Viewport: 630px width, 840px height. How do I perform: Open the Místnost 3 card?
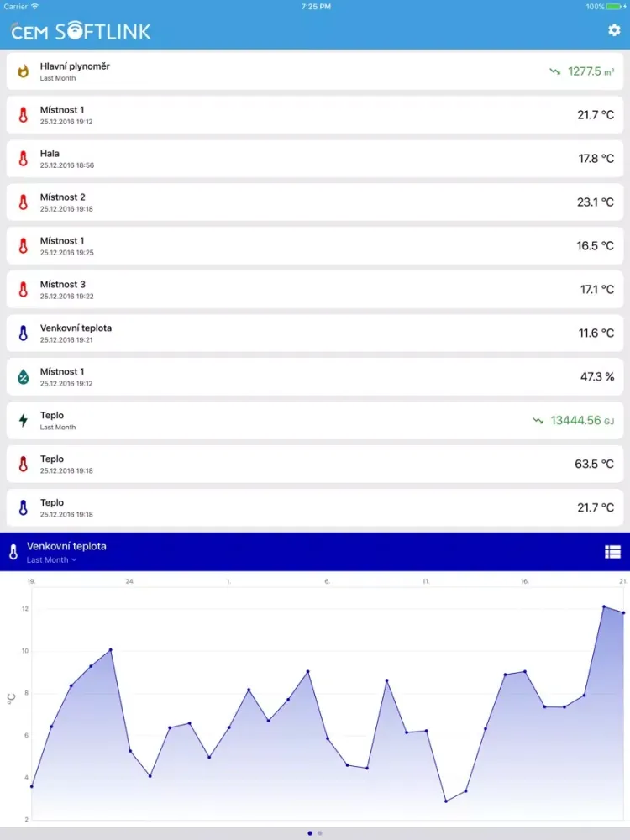tap(315, 289)
